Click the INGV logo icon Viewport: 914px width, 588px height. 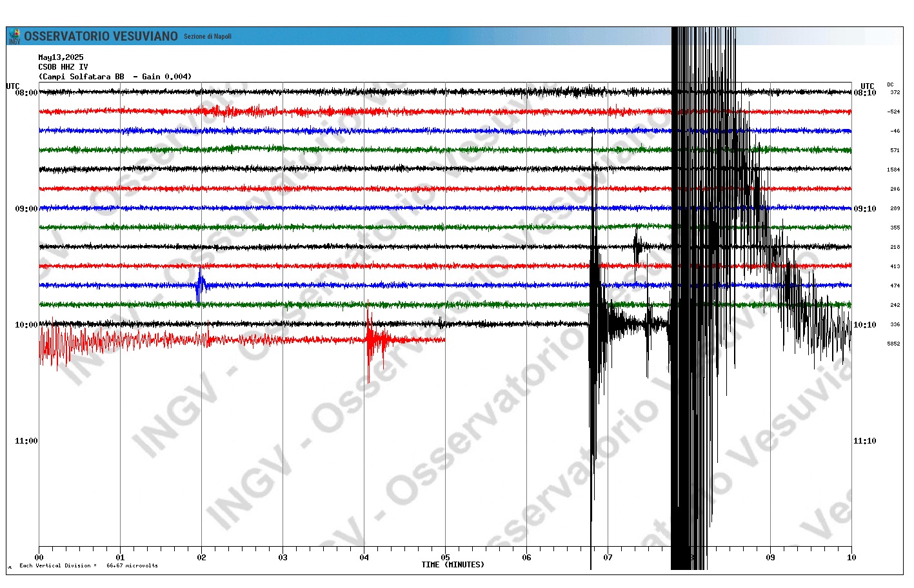click(14, 36)
